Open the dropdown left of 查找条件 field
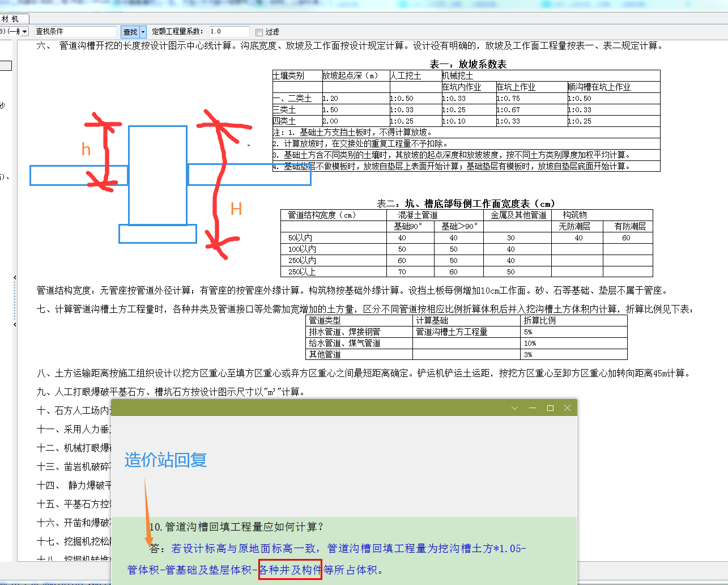Image resolution: width=728 pixels, height=585 pixels. coord(24,32)
